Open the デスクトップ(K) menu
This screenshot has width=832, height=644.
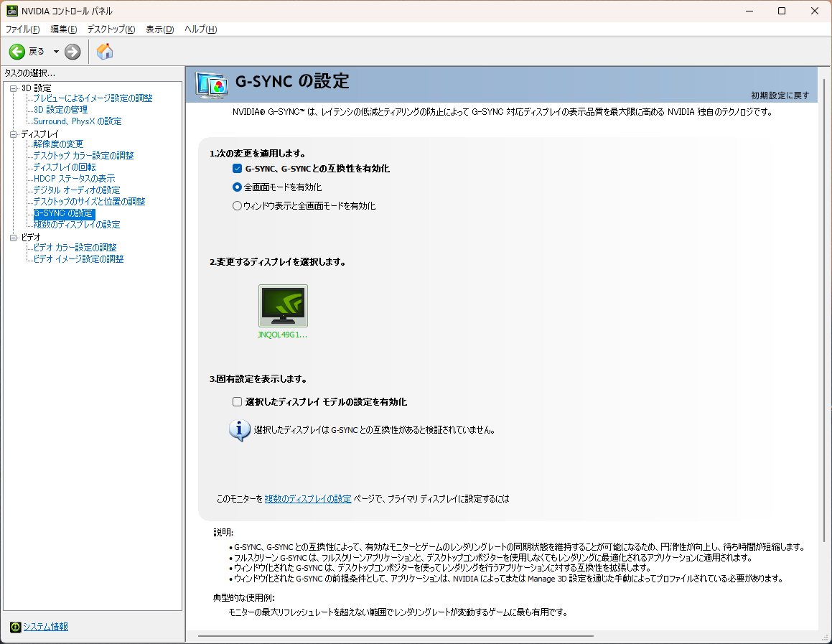(x=111, y=29)
